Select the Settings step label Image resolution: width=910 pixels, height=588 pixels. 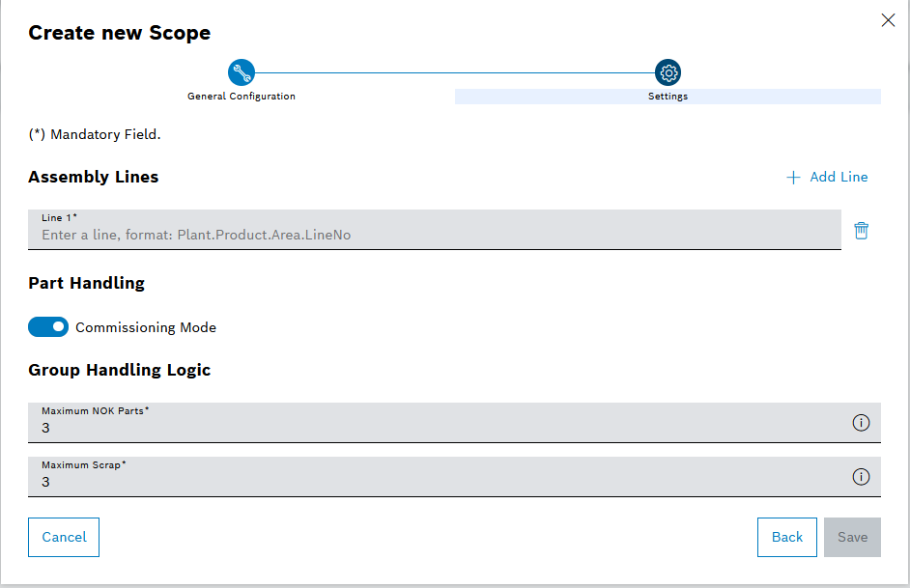point(668,96)
